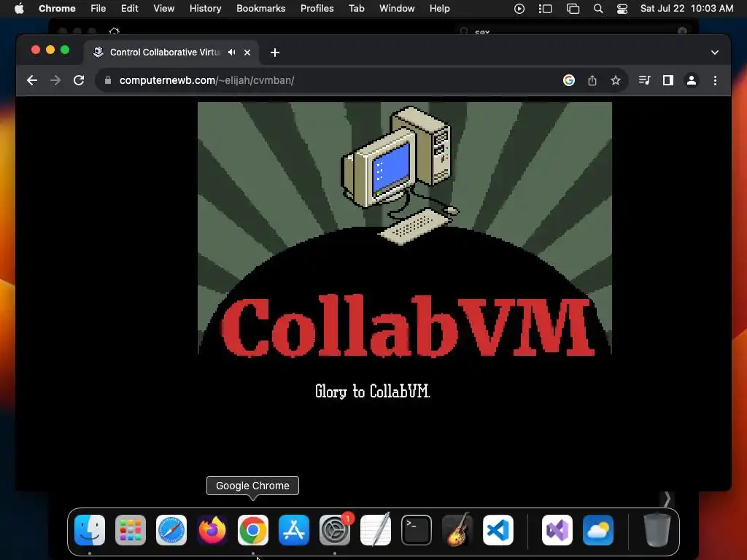Open the Tab menu
The width and height of the screenshot is (747, 560).
tap(356, 9)
